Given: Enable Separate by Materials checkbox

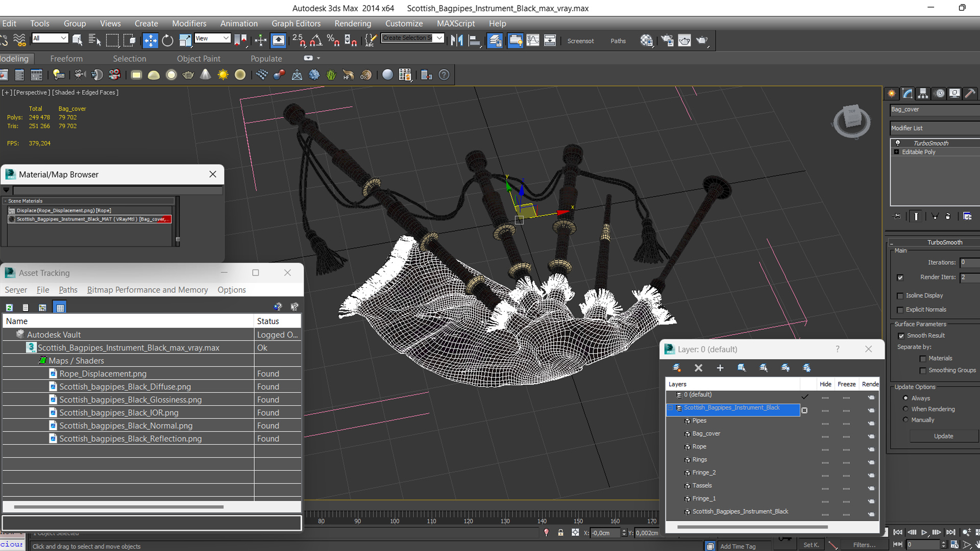Looking at the screenshot, I should (x=923, y=359).
